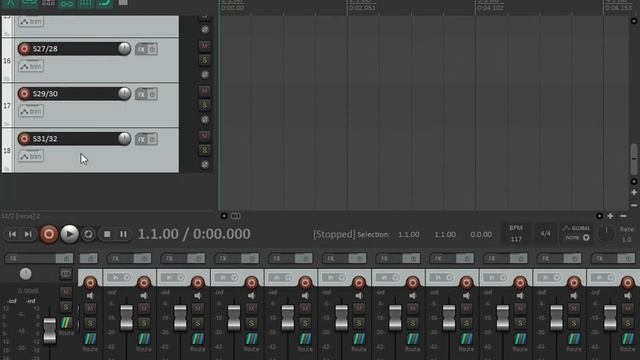Arm record on narrow strip beside master
The height and width of the screenshot is (360, 640).
tap(90, 282)
